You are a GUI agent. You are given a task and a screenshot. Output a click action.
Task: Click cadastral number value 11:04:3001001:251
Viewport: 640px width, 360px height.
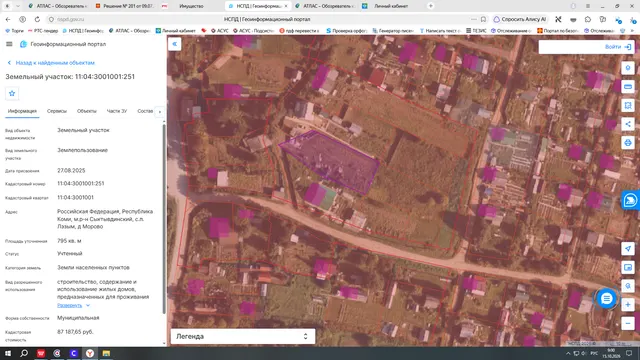coord(81,184)
